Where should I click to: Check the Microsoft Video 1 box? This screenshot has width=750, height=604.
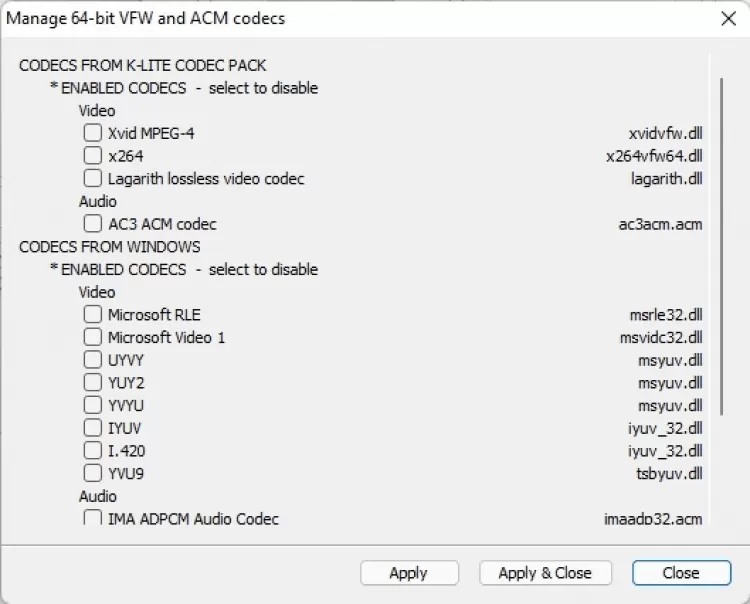click(93, 337)
